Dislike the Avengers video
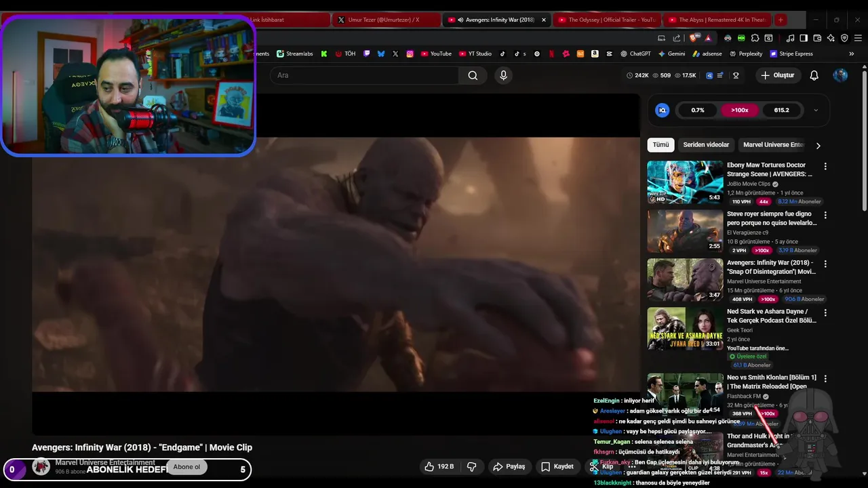 (472, 466)
